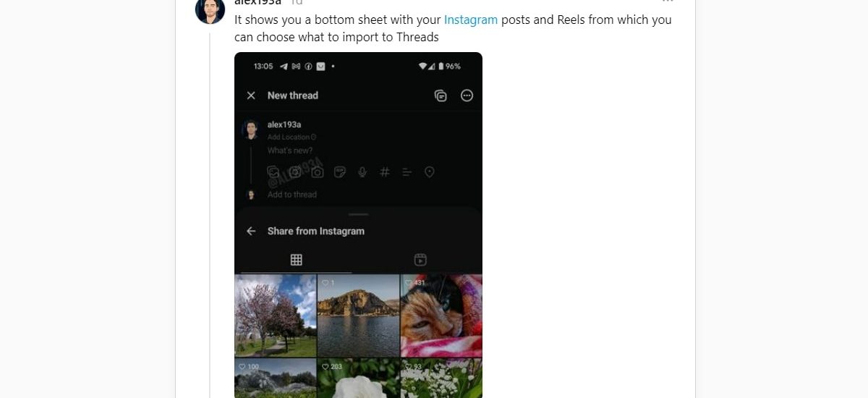Image resolution: width=868 pixels, height=398 pixels.
Task: Select the gallery image attach icon
Action: (273, 172)
